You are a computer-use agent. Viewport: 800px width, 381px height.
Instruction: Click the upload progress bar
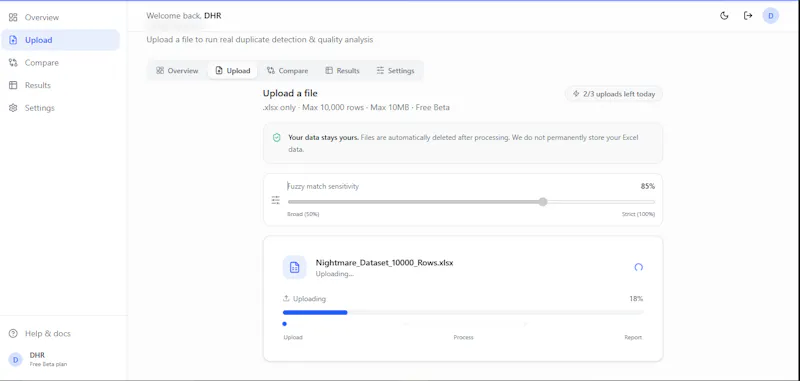point(463,312)
